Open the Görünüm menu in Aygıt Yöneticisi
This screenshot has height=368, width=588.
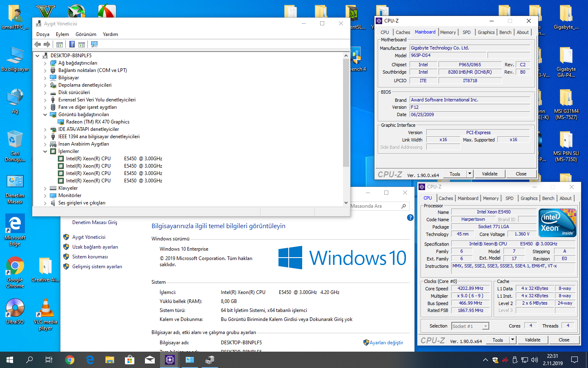tap(86, 34)
